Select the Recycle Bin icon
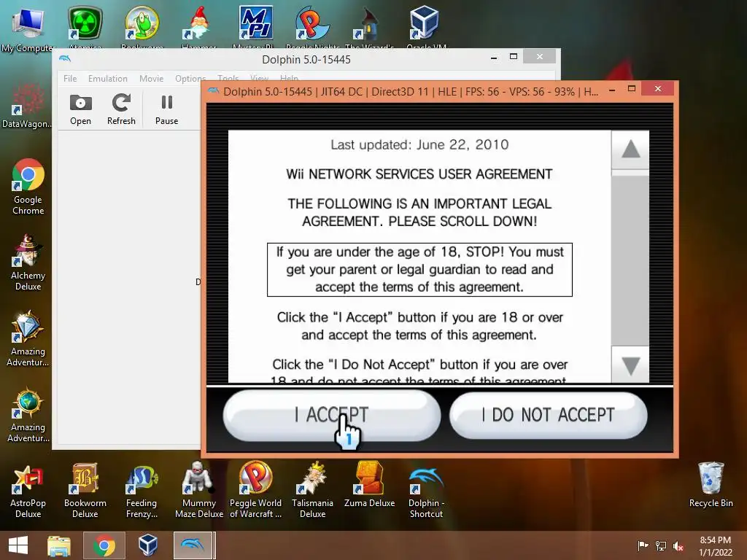This screenshot has width=747, height=560. click(x=711, y=485)
